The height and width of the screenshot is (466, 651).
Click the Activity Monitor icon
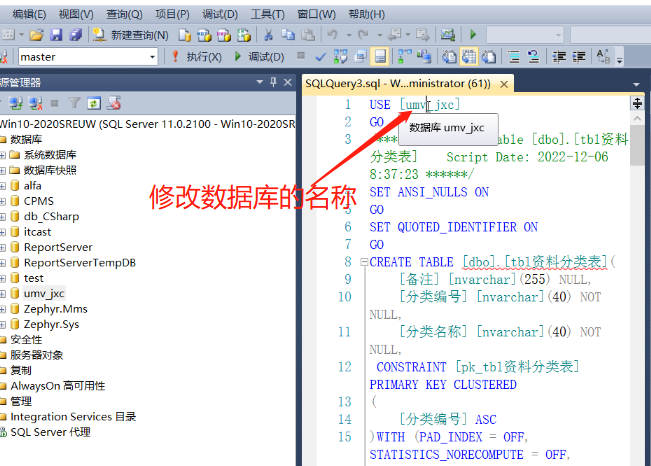point(448,35)
